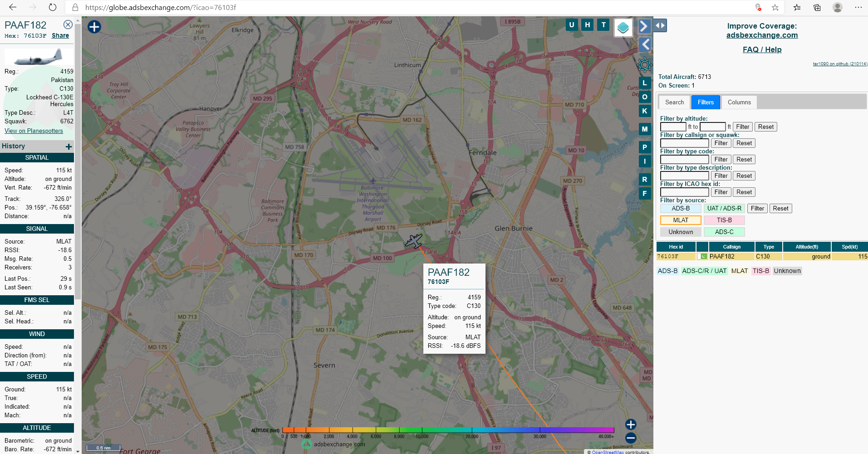868x454 pixels.
Task: Switch to the Filters tab
Action: (x=706, y=103)
